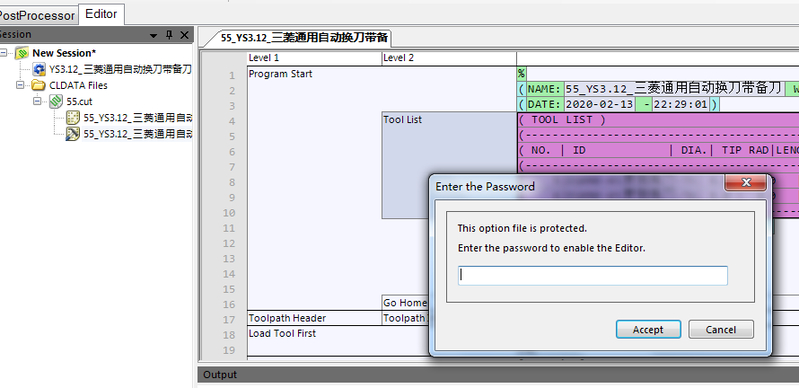The image size is (799, 388).
Task: Collapse the New Session tree node
Action: tap(4, 53)
